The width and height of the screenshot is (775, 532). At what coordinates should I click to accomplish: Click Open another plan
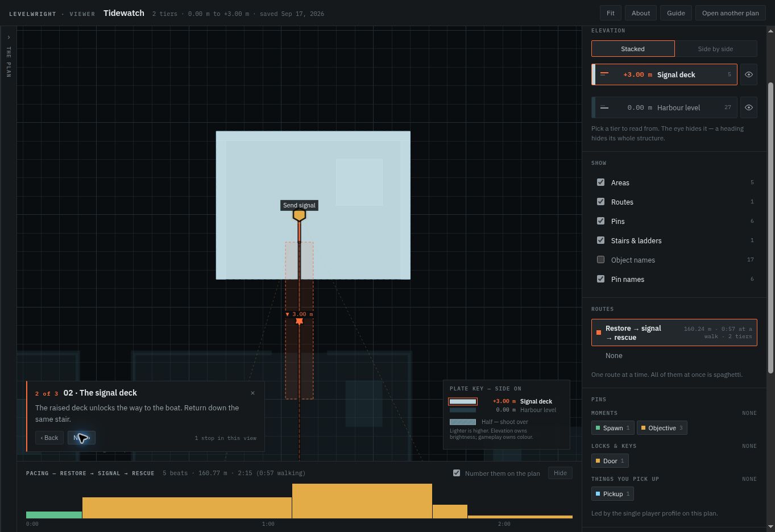(731, 13)
